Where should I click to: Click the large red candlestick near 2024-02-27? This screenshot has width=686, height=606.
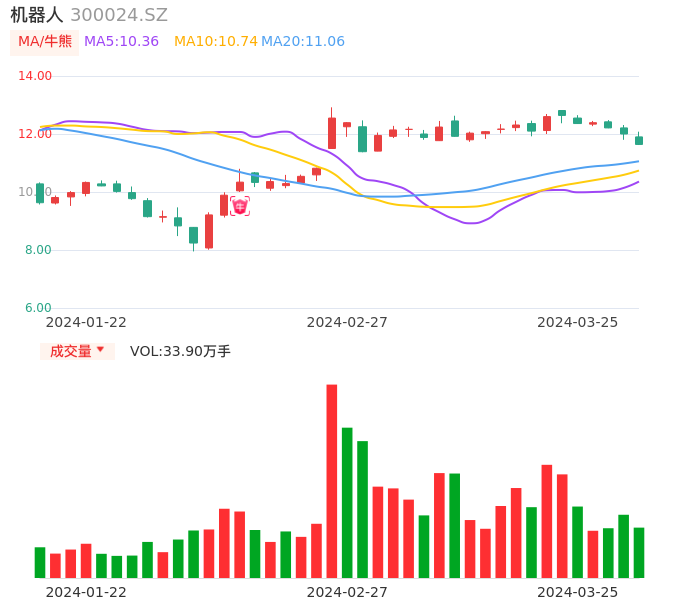point(332,133)
